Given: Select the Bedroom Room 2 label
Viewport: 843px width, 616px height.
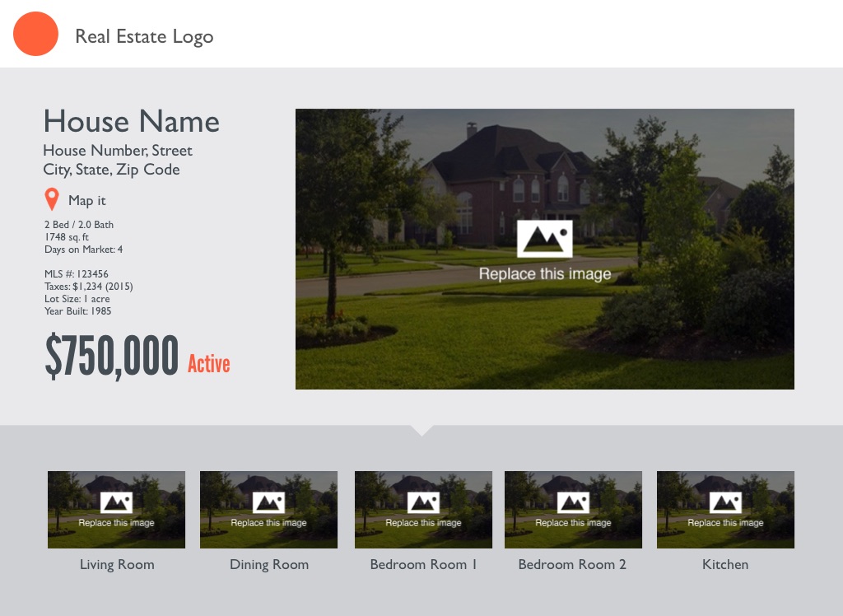Looking at the screenshot, I should (572, 565).
